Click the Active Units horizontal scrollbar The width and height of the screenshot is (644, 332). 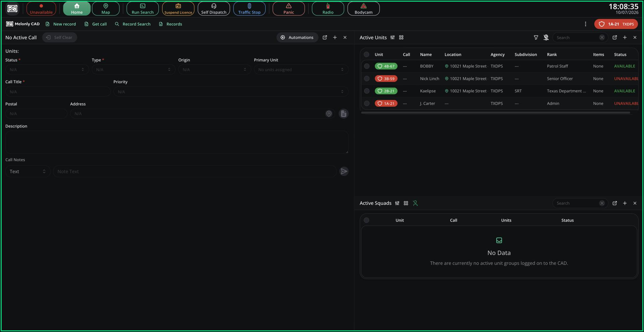(495, 113)
